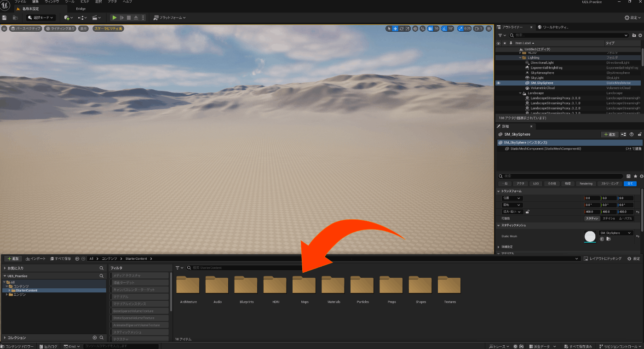Open the viewport layout maximize icon

(489, 29)
